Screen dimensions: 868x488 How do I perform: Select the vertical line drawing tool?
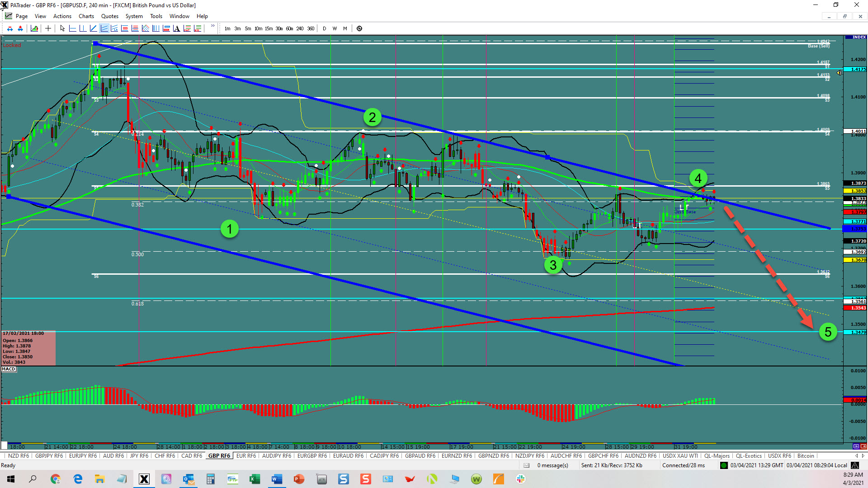83,28
